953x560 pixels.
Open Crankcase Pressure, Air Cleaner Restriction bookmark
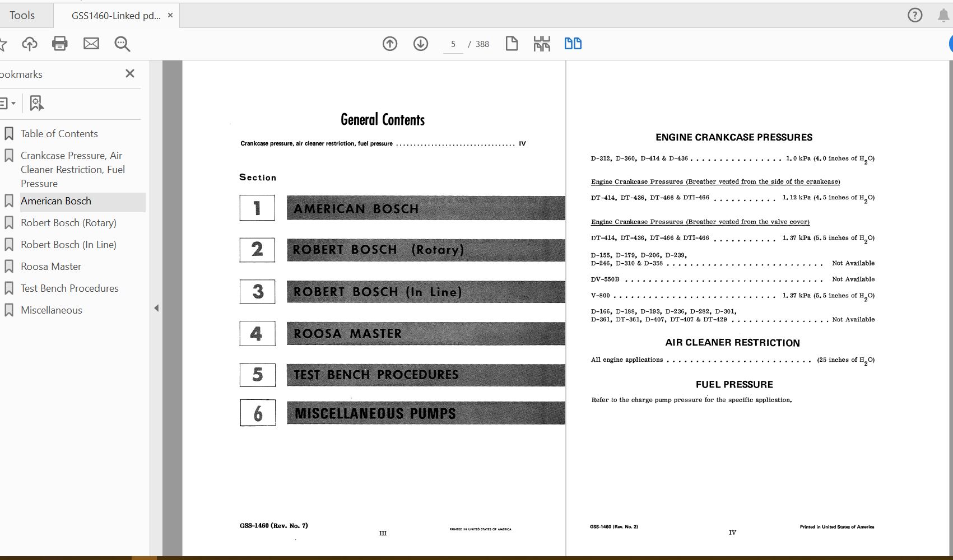[73, 170]
